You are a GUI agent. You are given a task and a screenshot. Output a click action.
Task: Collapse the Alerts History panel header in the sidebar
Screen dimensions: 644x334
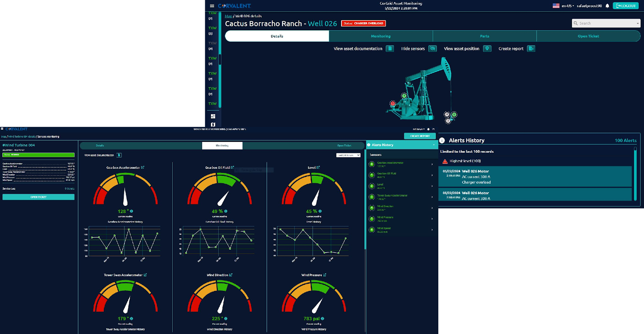tap(433, 145)
